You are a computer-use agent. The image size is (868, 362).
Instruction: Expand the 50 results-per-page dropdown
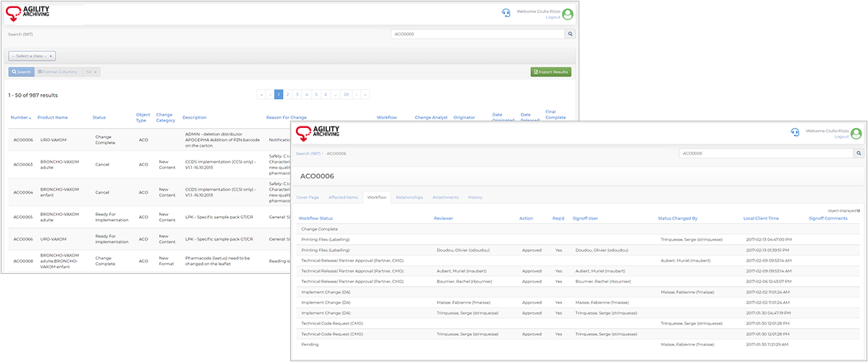[x=92, y=72]
